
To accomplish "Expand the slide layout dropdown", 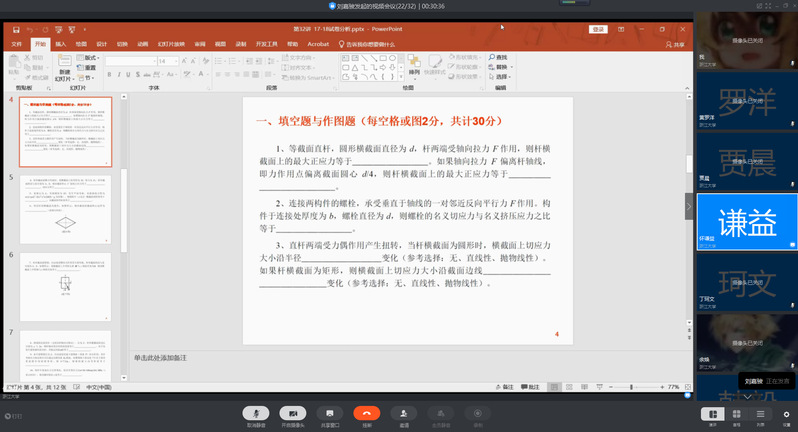I will [x=91, y=58].
